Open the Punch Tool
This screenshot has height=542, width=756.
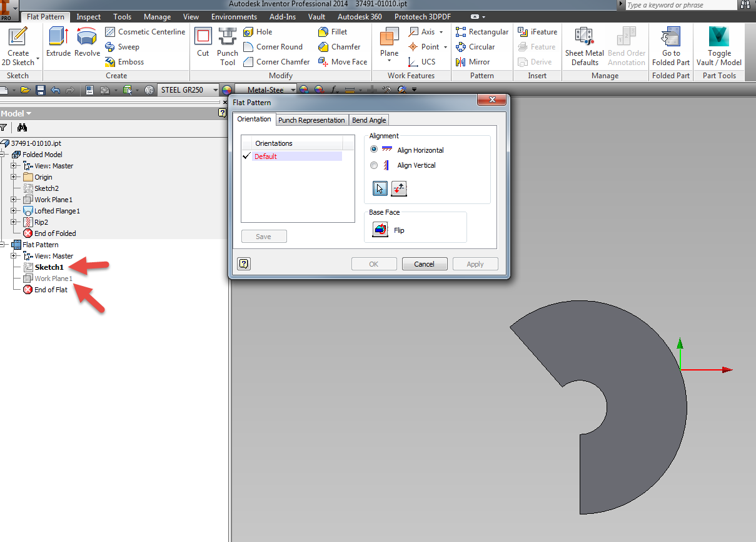tap(228, 46)
